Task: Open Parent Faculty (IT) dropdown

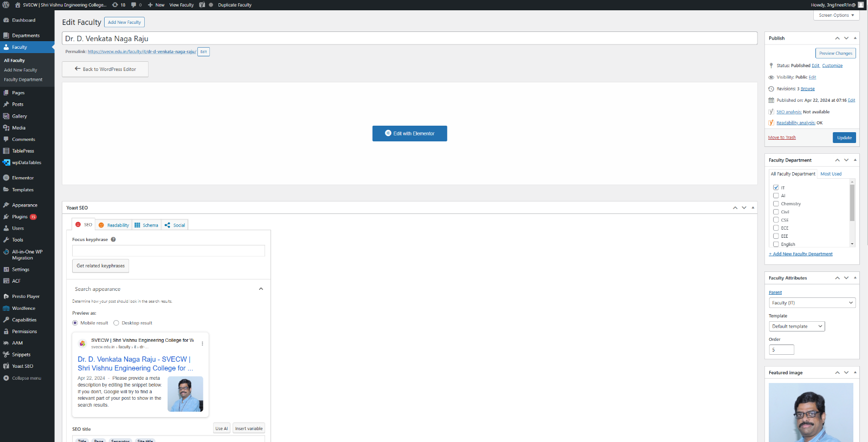Action: pos(812,303)
